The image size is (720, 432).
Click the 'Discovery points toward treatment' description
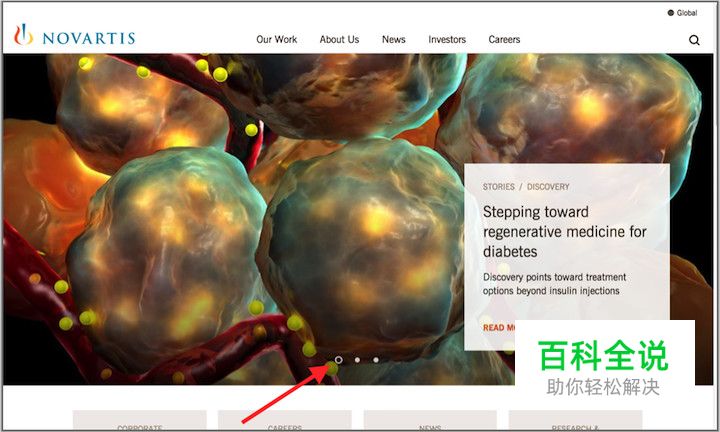click(x=554, y=284)
